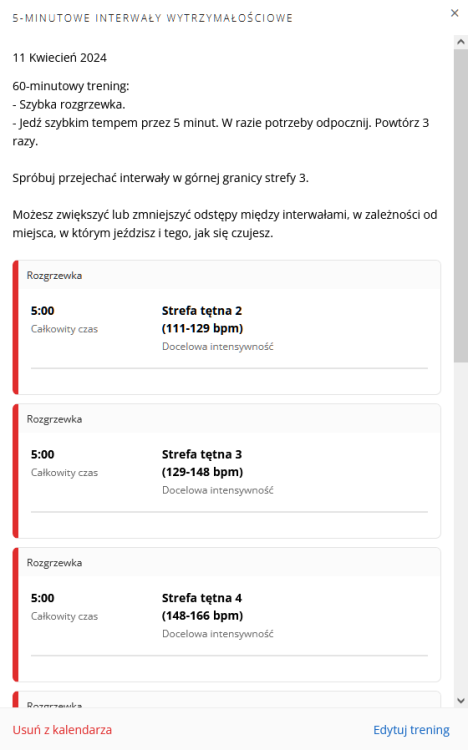Click the scrollbar up arrow
This screenshot has width=468, height=750.
(x=461, y=42)
